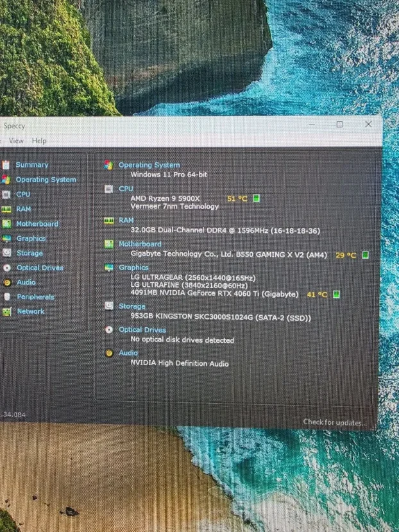Click the green temperature indicator next to 51 °C
The image size is (399, 532).
pos(257,198)
